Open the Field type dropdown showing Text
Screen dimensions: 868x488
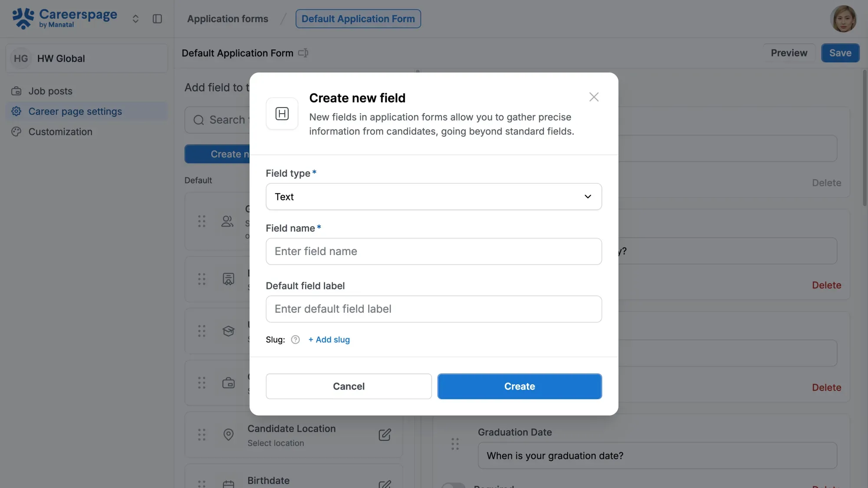click(434, 197)
